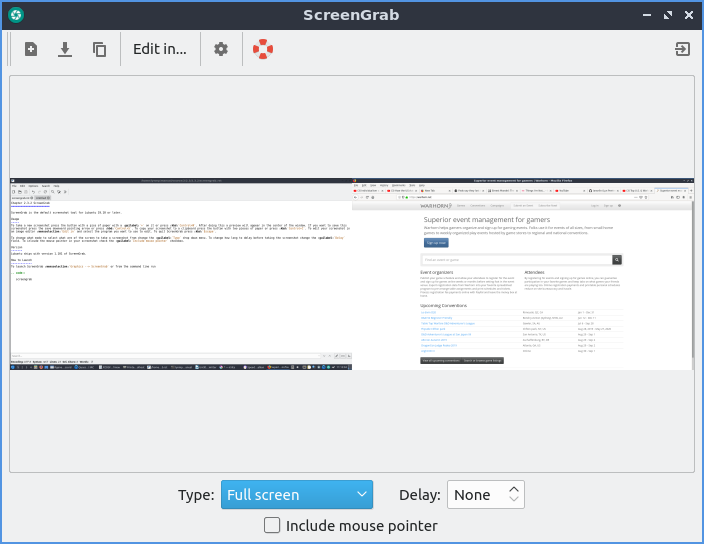704x544 pixels.
Task: Click the ScreenGrab title bar text
Action: [x=351, y=15]
